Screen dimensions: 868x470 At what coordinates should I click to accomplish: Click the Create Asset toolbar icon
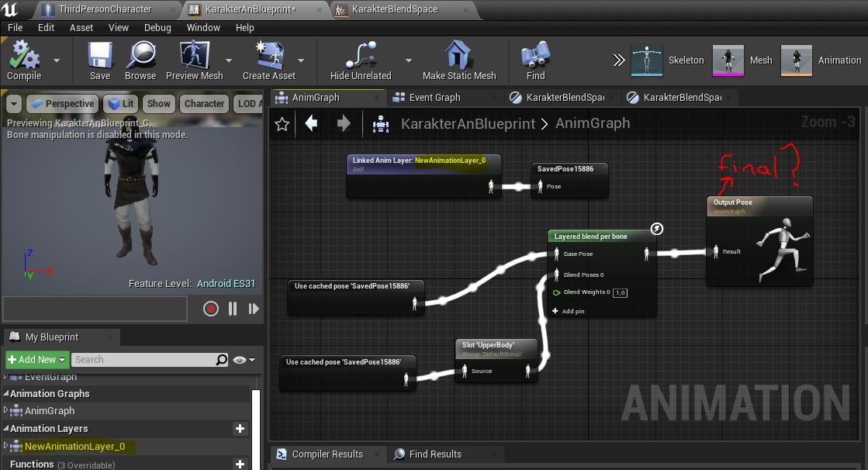269,60
